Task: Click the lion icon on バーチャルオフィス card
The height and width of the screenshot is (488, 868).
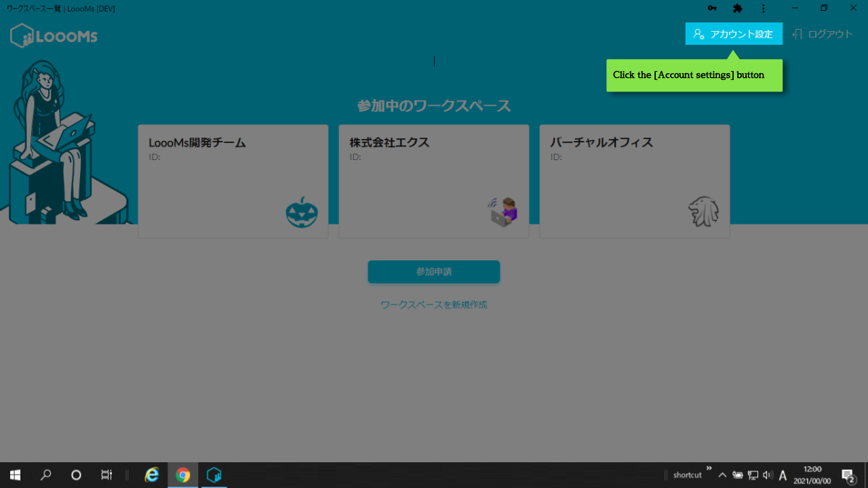Action: (703, 211)
